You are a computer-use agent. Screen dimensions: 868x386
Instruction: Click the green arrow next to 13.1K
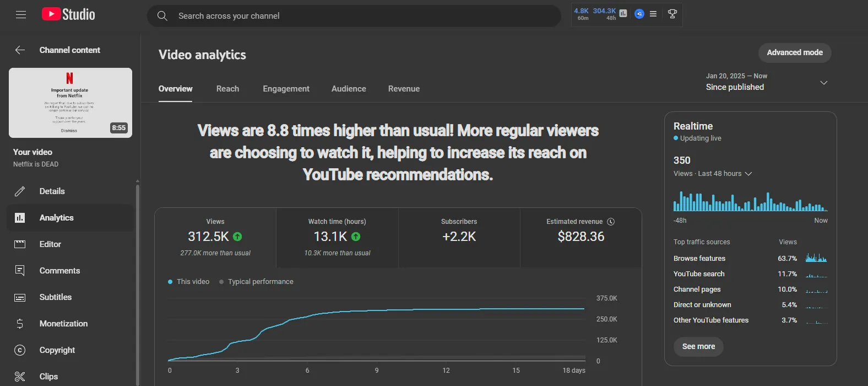coord(356,237)
